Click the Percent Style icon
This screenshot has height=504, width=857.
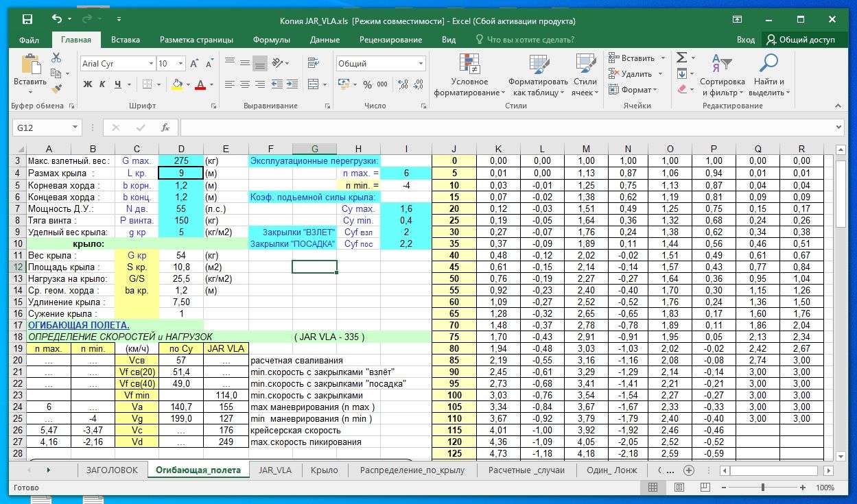[367, 84]
